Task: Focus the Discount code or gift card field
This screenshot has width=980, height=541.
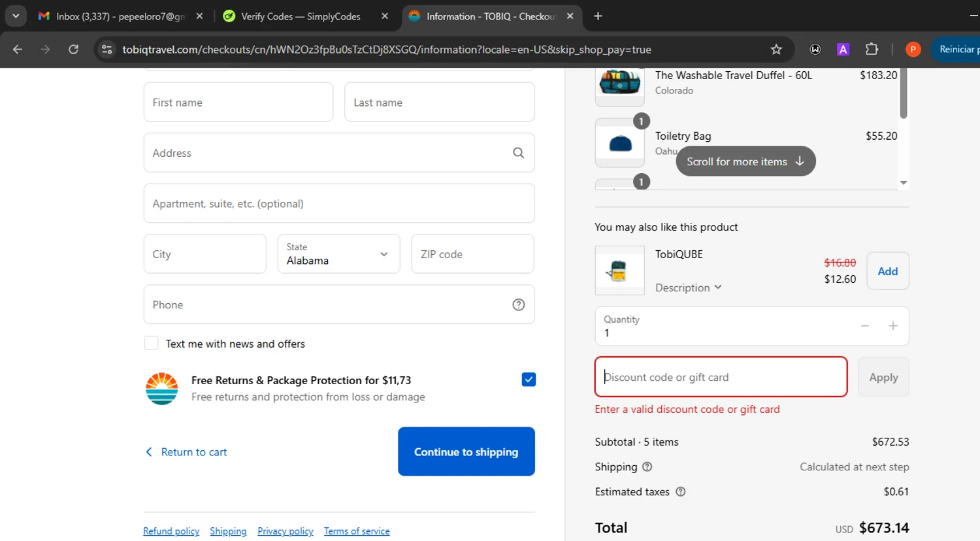Action: click(x=721, y=377)
